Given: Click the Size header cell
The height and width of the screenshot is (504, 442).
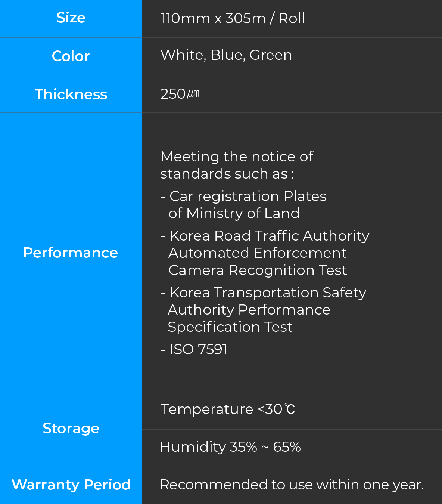Looking at the screenshot, I should 71,19.
